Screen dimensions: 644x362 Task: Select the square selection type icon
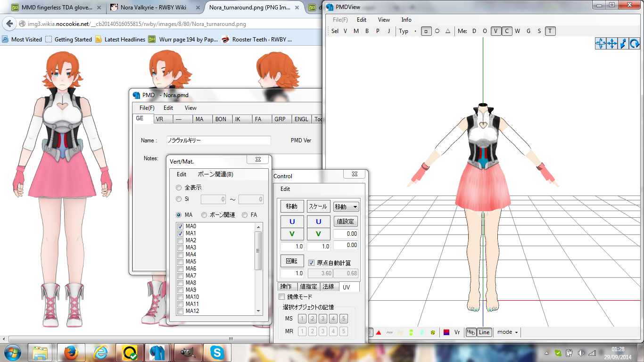click(426, 31)
